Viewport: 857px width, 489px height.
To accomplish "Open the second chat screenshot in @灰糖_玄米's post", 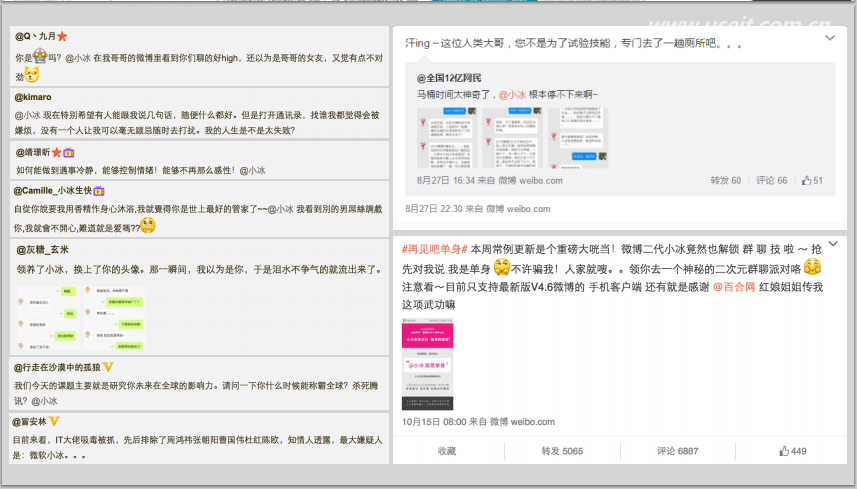I will [115, 317].
